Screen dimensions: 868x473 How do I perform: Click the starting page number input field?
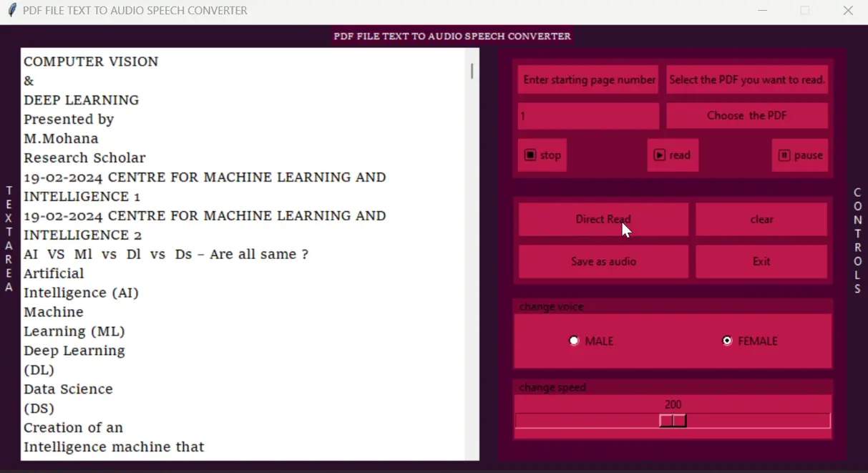tap(588, 116)
